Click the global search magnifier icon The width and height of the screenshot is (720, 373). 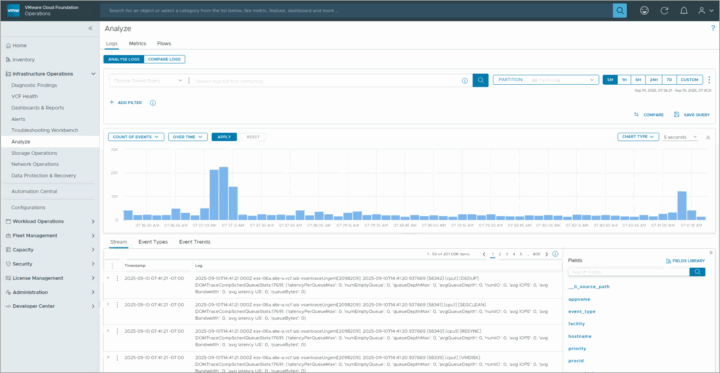619,11
